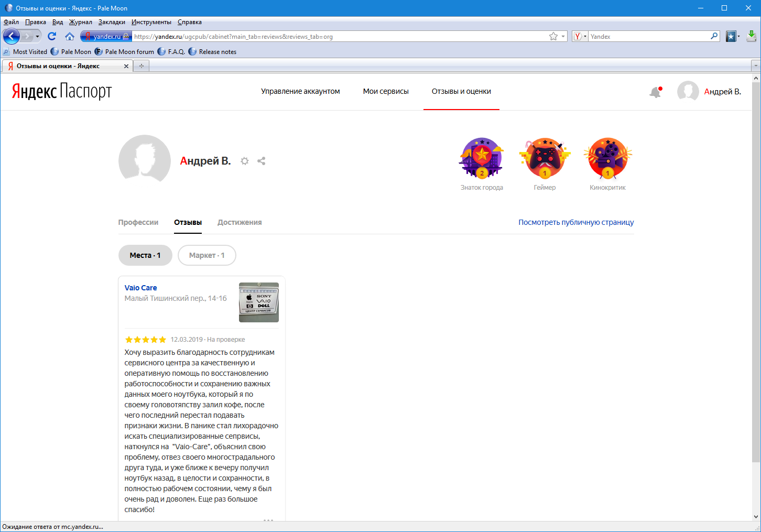The width and height of the screenshot is (761, 532).
Task: Click the Forward navigation arrow
Action: [27, 36]
